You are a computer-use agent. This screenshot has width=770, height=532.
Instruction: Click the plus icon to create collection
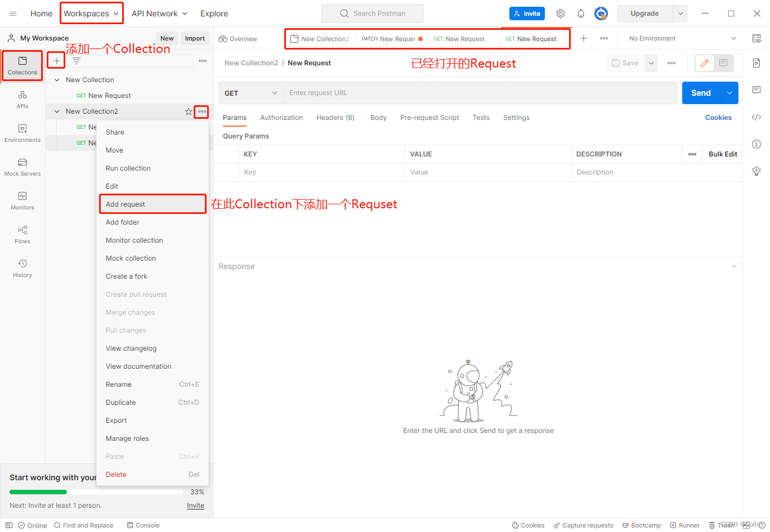coord(56,61)
